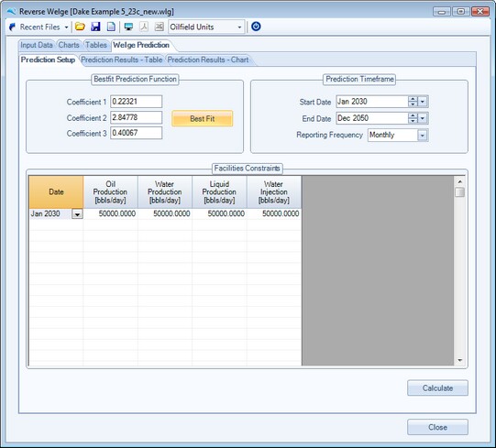Open Prediction Results - Chart tab
Image resolution: width=496 pixels, height=448 pixels.
click(208, 60)
